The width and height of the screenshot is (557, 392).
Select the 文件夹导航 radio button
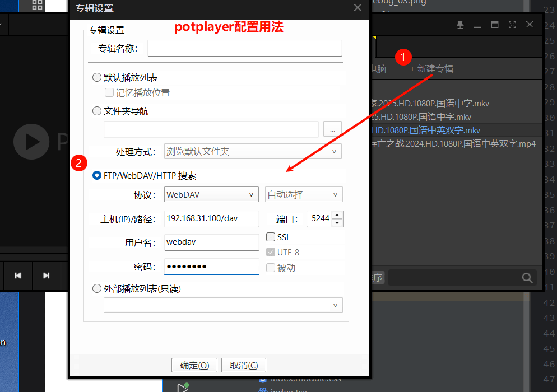point(96,111)
